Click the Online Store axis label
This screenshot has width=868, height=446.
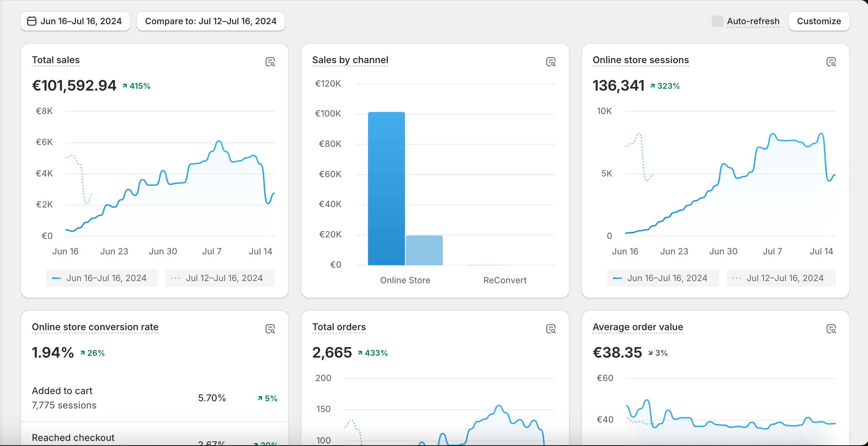pyautogui.click(x=405, y=280)
